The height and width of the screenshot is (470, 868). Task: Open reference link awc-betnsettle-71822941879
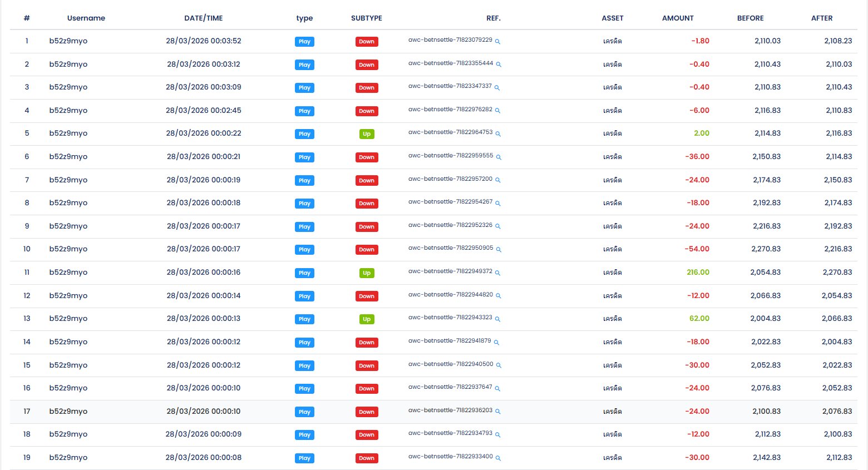[450, 341]
